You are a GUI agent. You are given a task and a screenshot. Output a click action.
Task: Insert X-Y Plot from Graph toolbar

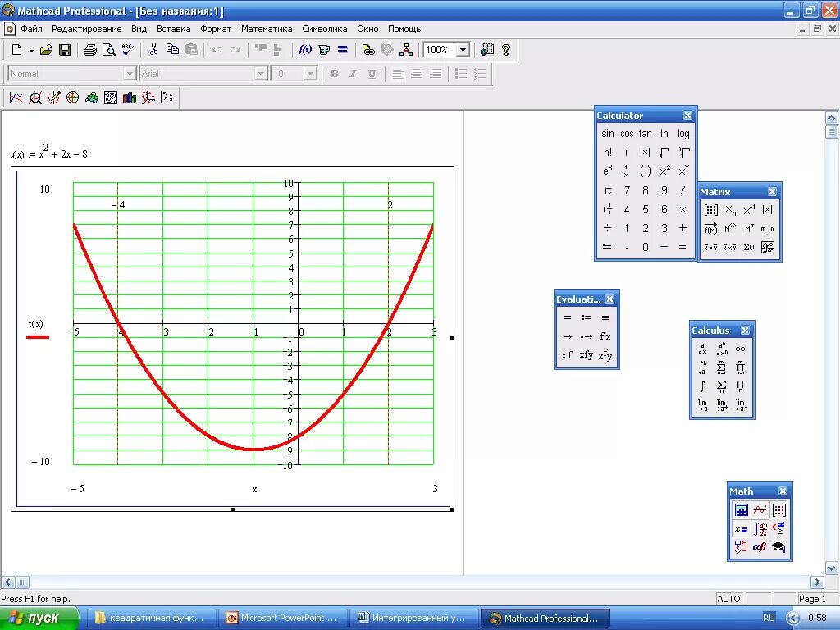16,98
